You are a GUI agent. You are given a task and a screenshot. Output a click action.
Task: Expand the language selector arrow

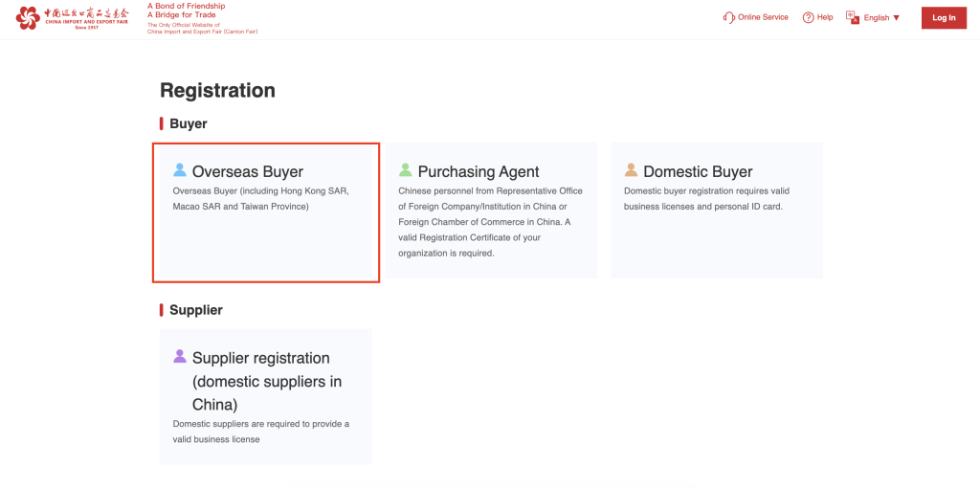coord(897,18)
